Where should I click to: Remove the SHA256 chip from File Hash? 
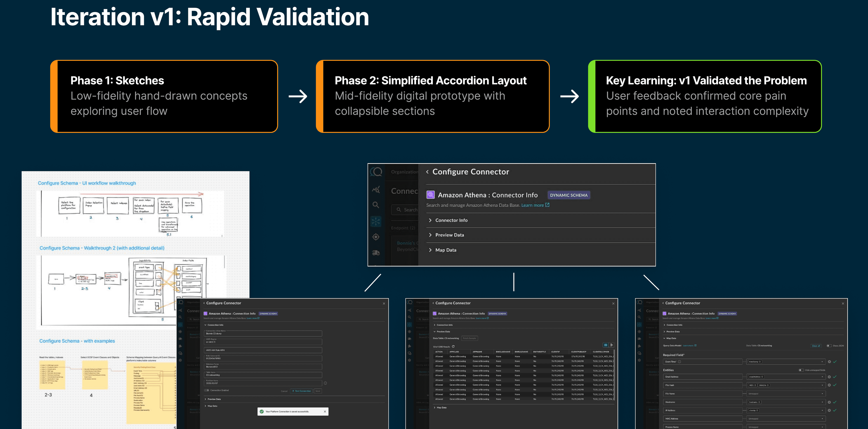[768, 385]
